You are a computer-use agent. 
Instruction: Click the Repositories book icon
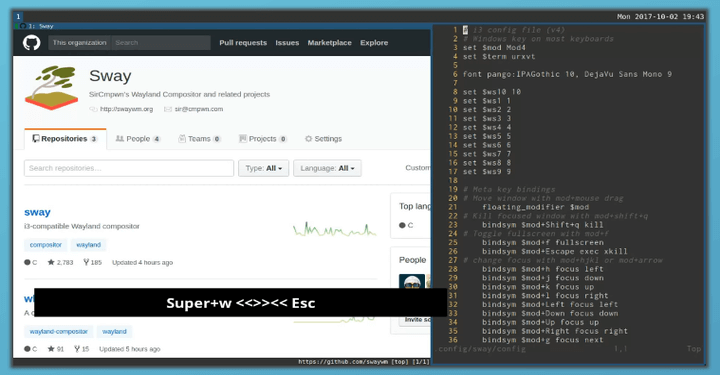[35, 139]
